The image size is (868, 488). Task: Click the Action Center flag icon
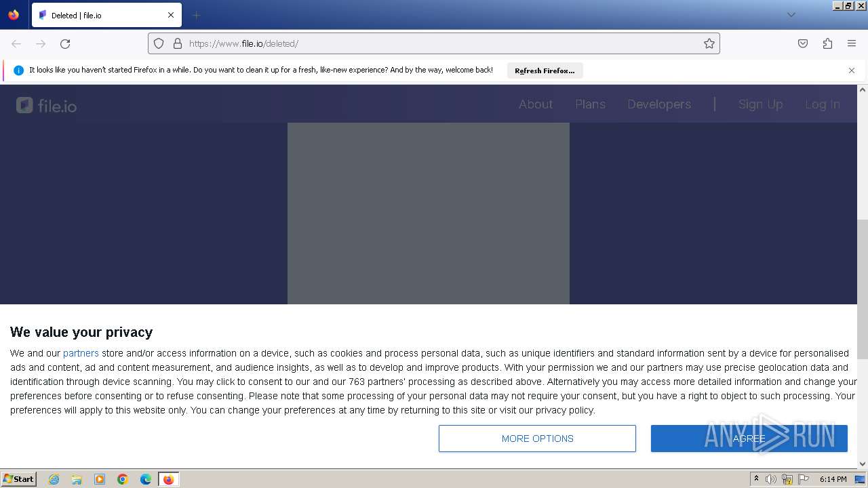tap(803, 479)
